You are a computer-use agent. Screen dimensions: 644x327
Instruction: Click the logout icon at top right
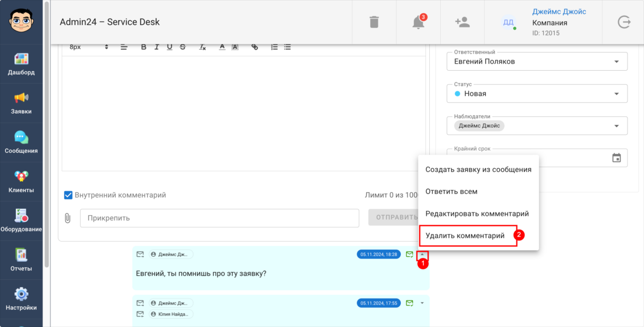(624, 22)
